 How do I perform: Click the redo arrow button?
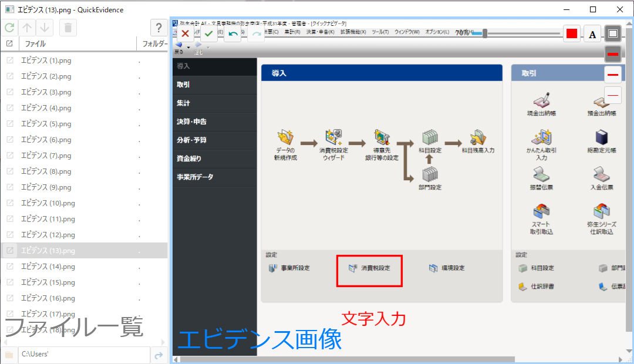pyautogui.click(x=256, y=34)
